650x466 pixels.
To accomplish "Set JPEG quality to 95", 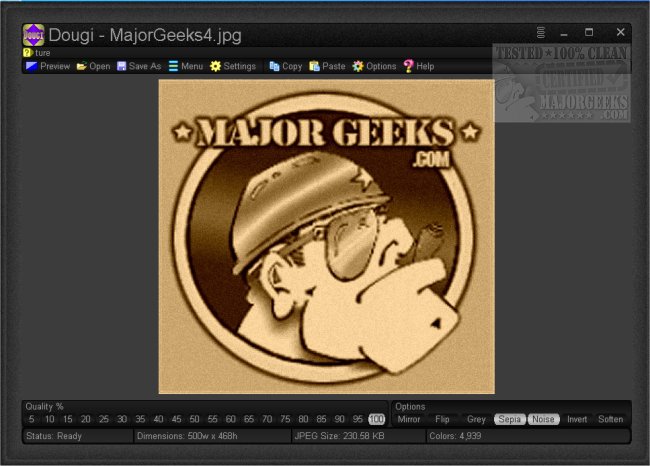I will (358, 419).
